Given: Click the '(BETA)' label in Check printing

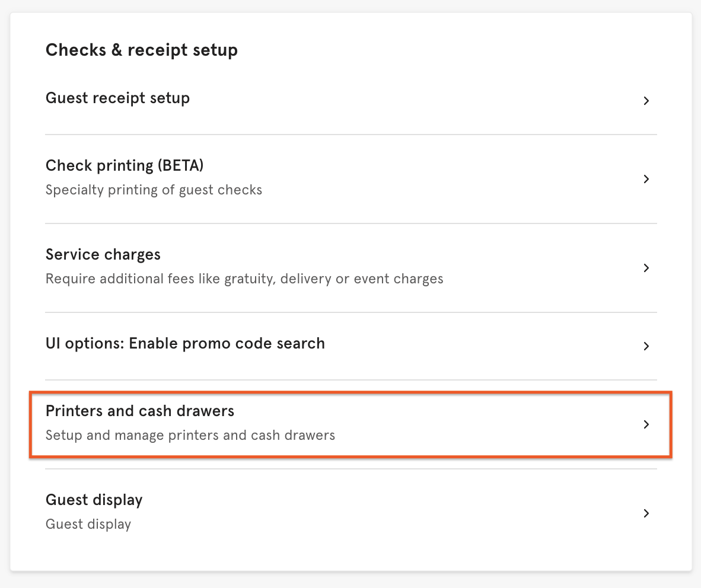Looking at the screenshot, I should tap(180, 165).
